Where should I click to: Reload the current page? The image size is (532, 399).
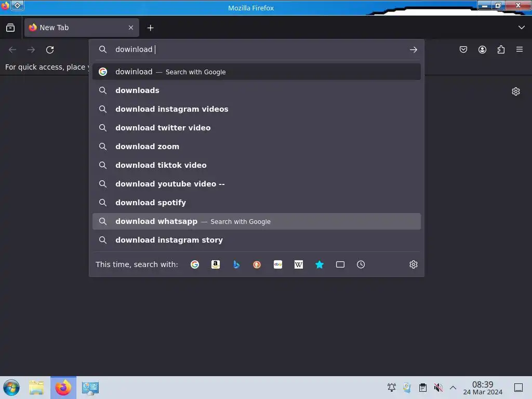(50, 50)
